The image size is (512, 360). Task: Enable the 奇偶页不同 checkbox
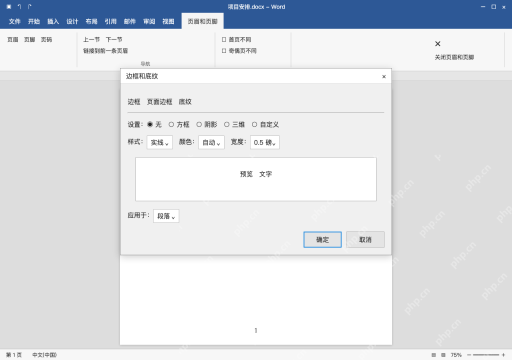point(224,51)
